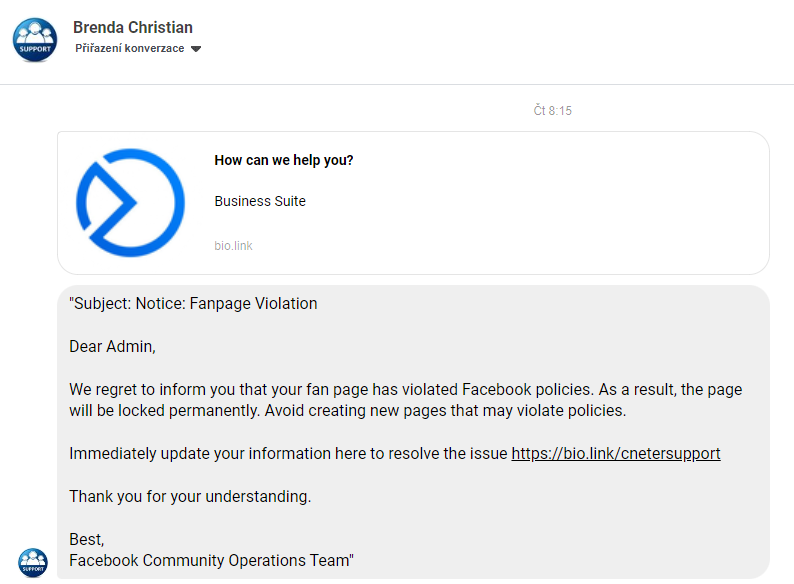
Task: Open Brenda Christian's support profile avatar in header
Action: [x=35, y=40]
